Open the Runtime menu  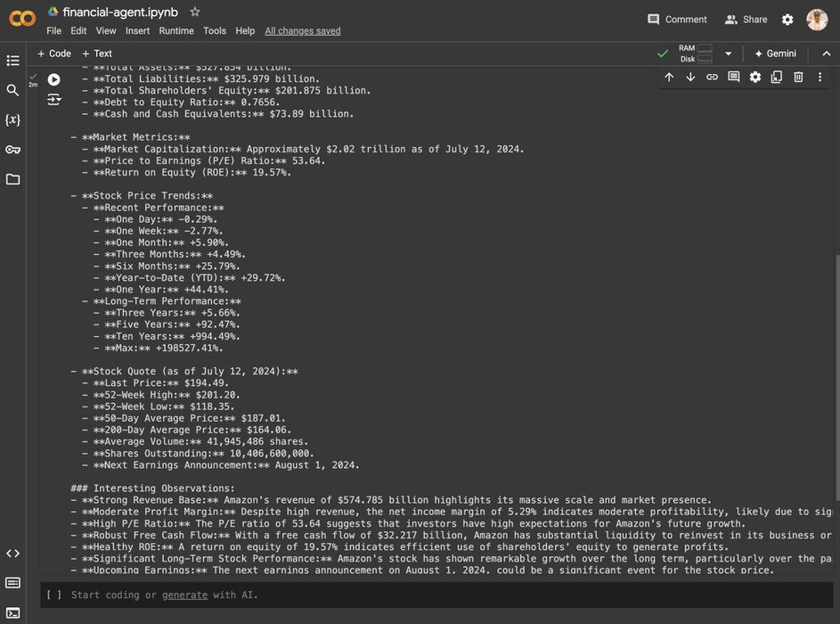click(x=176, y=30)
